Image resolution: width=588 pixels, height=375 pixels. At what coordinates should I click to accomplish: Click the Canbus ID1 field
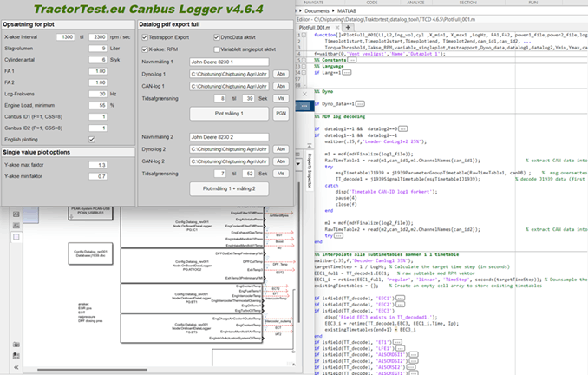tap(98, 116)
